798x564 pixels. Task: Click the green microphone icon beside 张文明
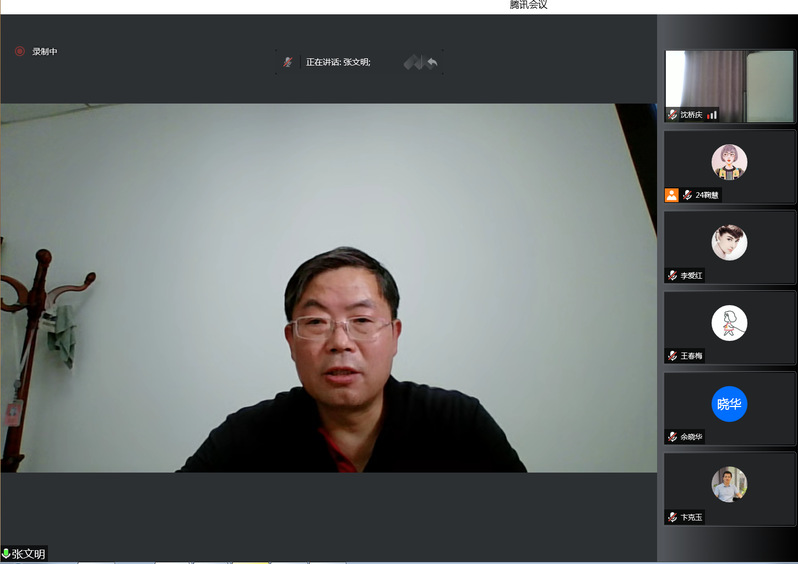pos(6,553)
